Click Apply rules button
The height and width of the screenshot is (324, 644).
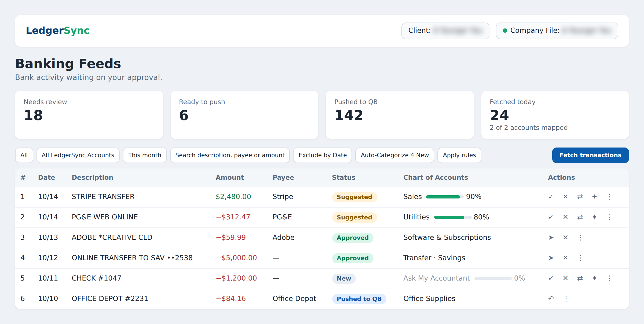(x=459, y=155)
